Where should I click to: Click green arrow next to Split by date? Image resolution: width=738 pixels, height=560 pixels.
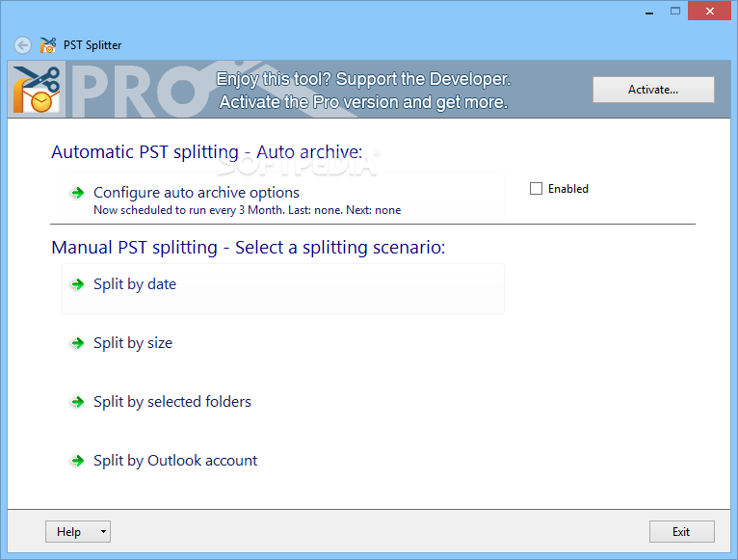point(78,284)
